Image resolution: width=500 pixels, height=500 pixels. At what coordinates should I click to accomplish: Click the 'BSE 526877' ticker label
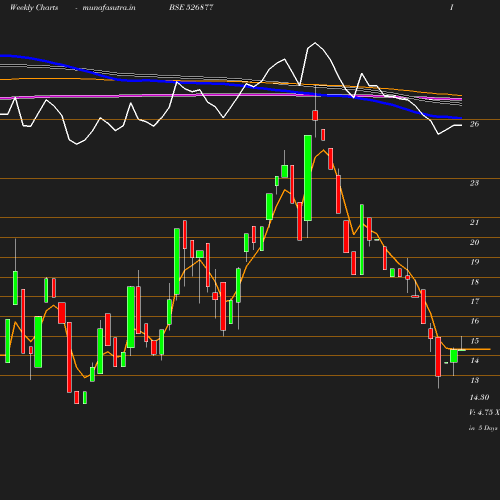pos(191,7)
